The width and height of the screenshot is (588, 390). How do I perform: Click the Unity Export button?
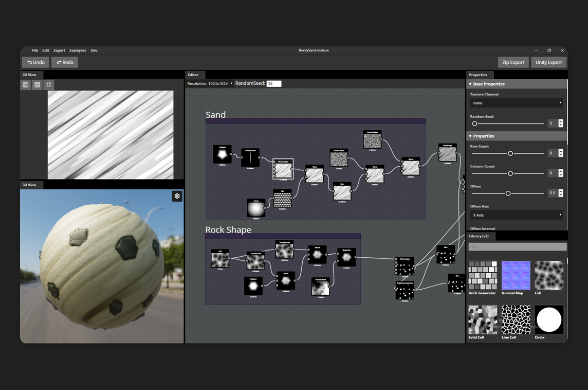548,62
